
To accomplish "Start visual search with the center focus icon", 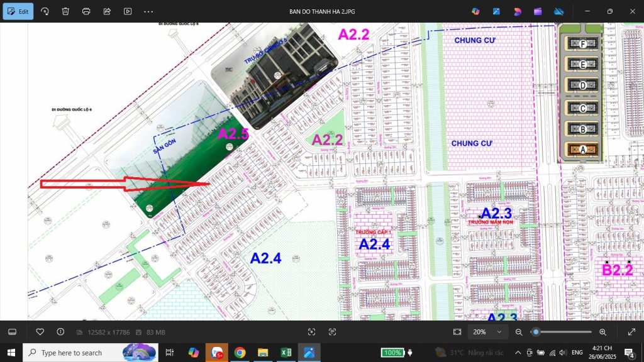I will click(x=312, y=332).
